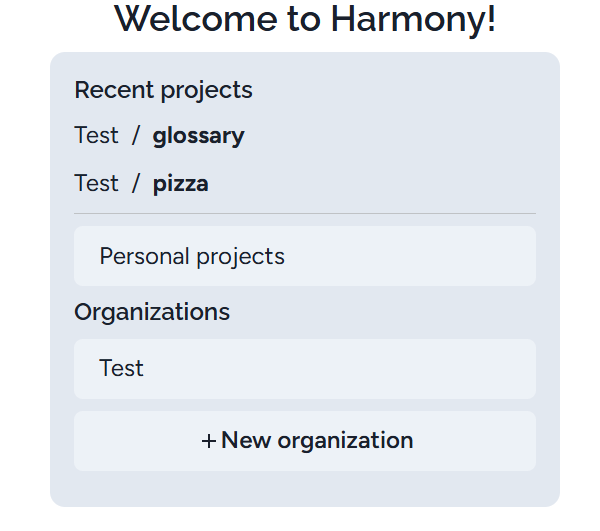Image resolution: width=600 pixels, height=531 pixels.
Task: Click the slash separator before glossary
Action: click(x=135, y=136)
